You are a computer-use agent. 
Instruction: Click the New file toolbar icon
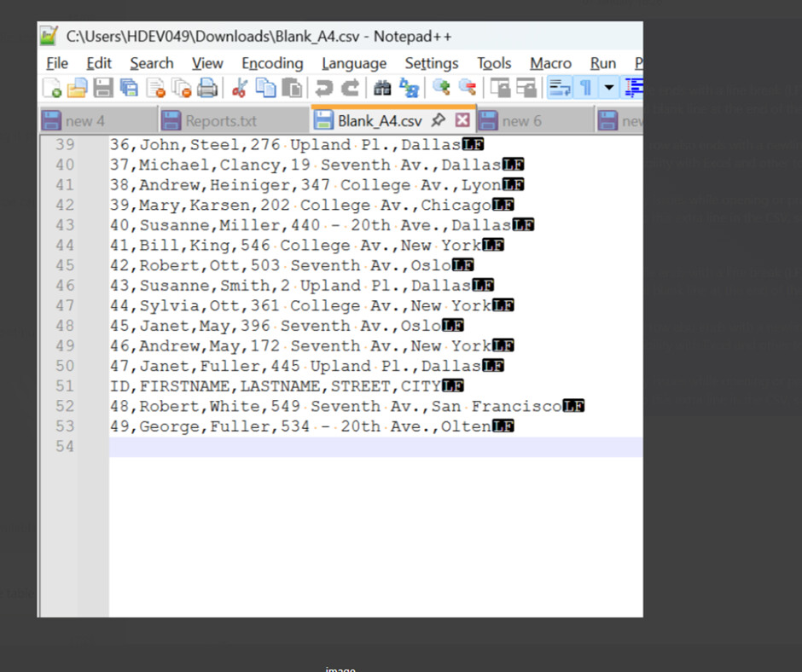point(51,88)
